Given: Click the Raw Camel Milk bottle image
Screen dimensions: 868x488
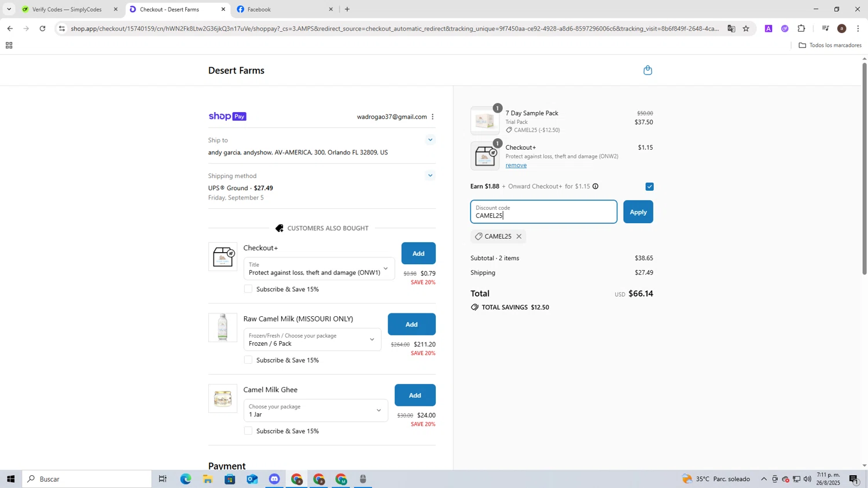Looking at the screenshot, I should coord(223,327).
